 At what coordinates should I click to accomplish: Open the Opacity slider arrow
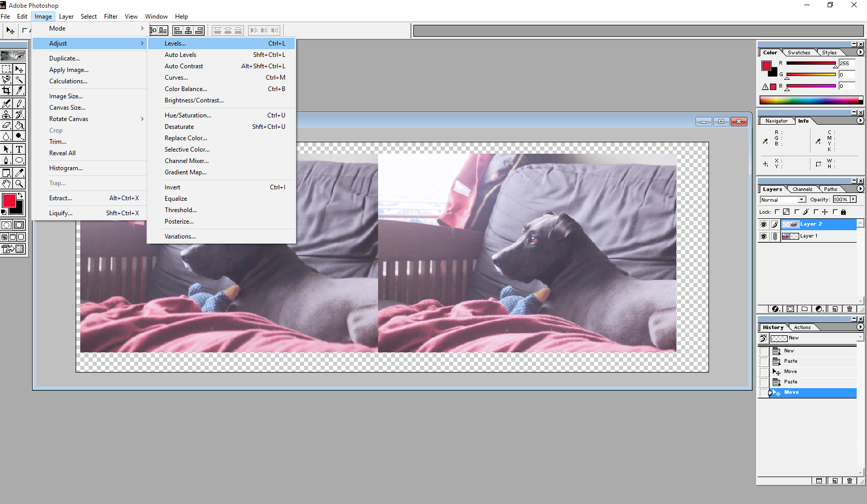coord(854,199)
